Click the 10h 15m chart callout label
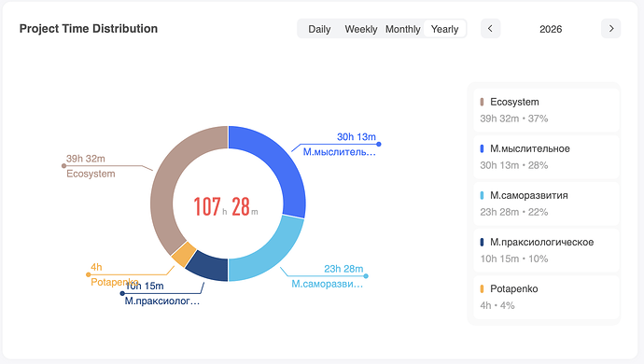The image size is (644, 364). (x=144, y=286)
